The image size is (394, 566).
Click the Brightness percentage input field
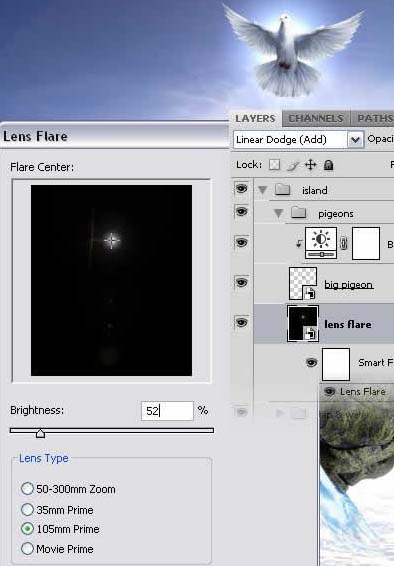(x=167, y=411)
